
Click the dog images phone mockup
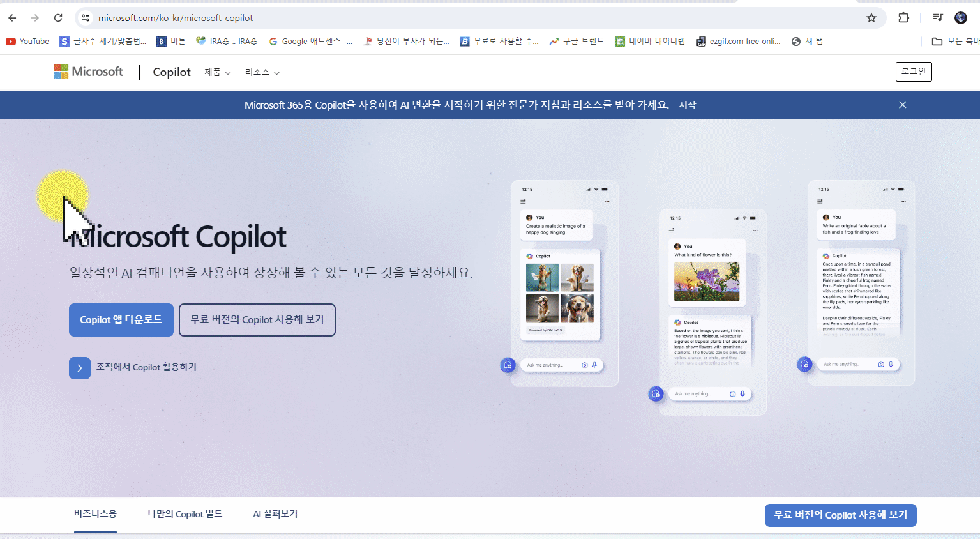pyautogui.click(x=564, y=284)
